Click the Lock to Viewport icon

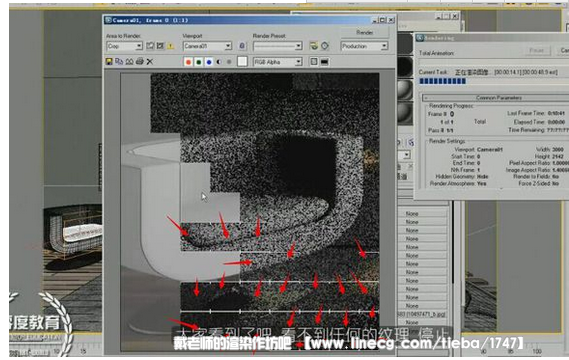242,46
